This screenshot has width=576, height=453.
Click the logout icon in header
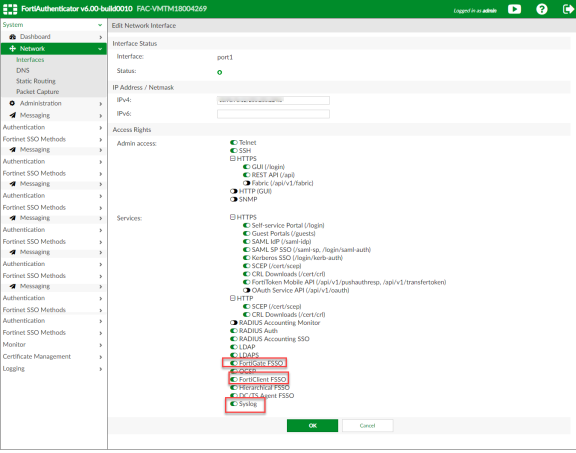(x=568, y=9)
